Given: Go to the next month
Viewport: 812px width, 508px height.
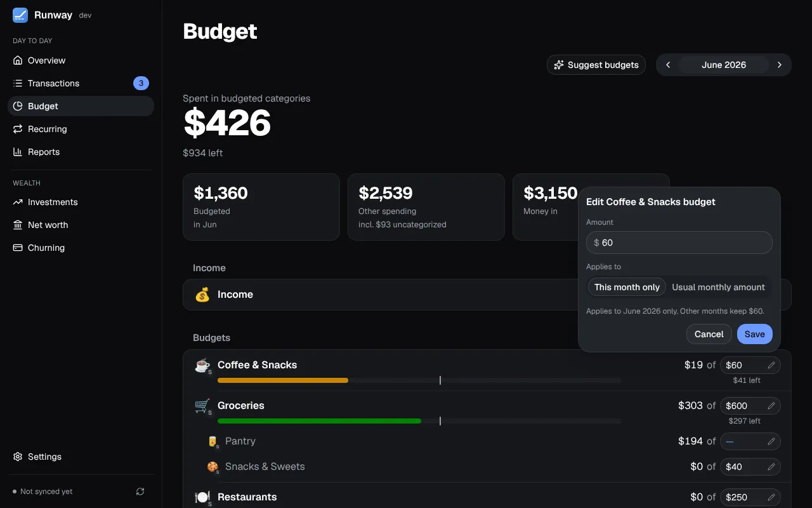Looking at the screenshot, I should tap(780, 65).
